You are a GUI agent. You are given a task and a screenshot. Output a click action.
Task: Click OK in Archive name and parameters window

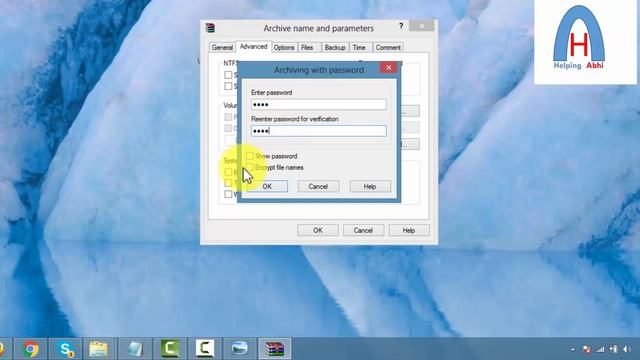[318, 231]
